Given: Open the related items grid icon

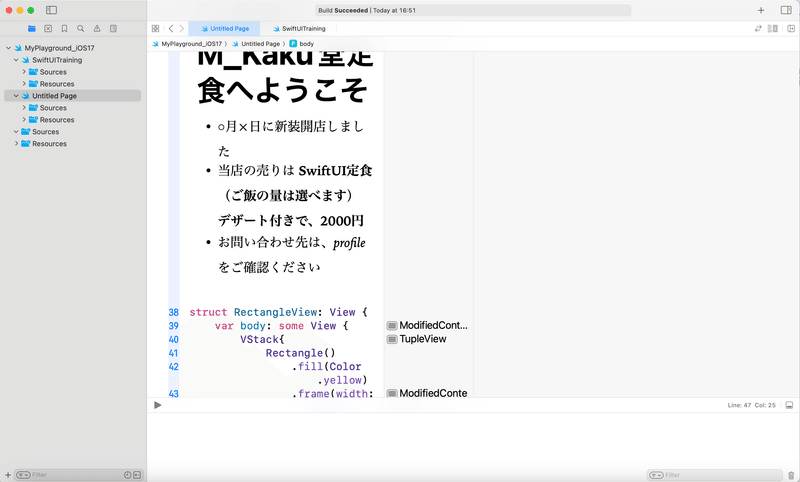Looking at the screenshot, I should 156,29.
